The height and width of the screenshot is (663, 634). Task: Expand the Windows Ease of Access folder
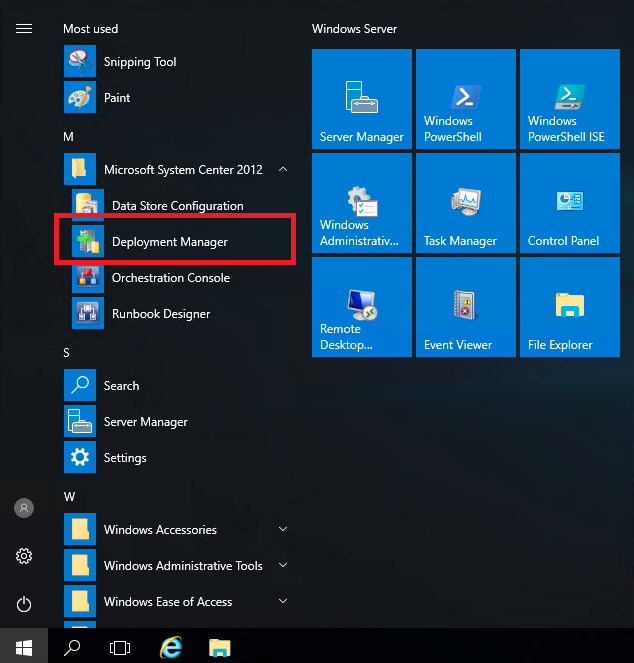point(283,602)
